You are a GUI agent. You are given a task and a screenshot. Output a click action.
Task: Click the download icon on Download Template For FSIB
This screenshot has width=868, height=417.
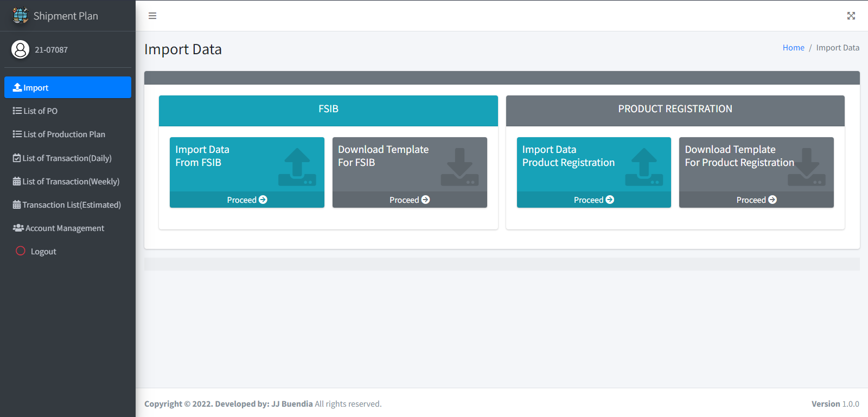(459, 167)
